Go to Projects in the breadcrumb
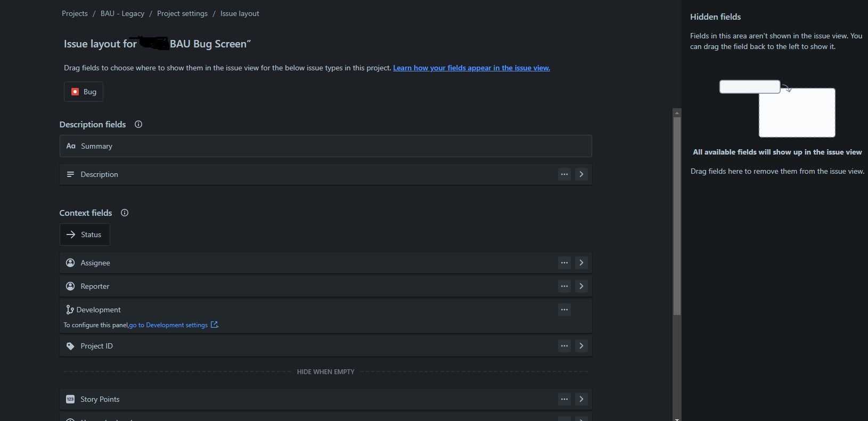The height and width of the screenshot is (421, 868). [75, 13]
